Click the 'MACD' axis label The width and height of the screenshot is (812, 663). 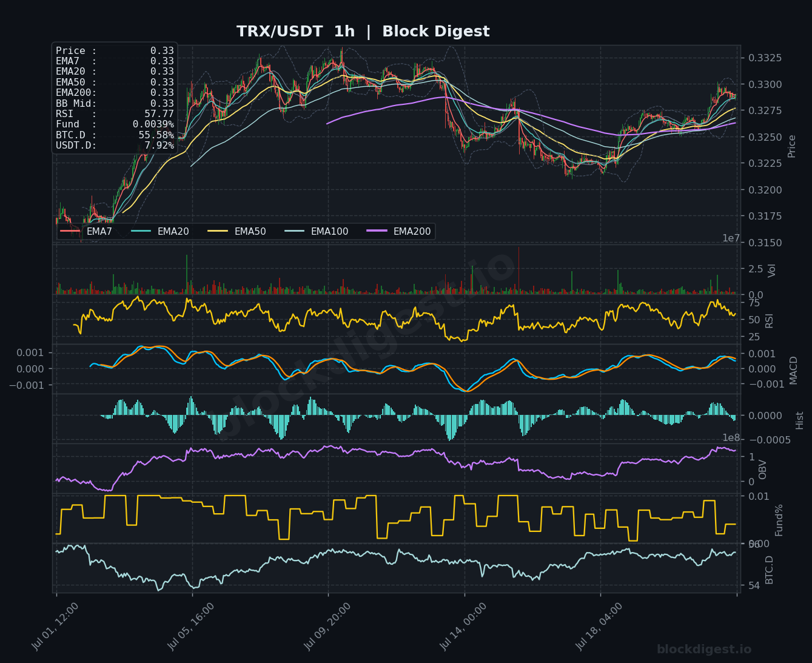coord(793,369)
